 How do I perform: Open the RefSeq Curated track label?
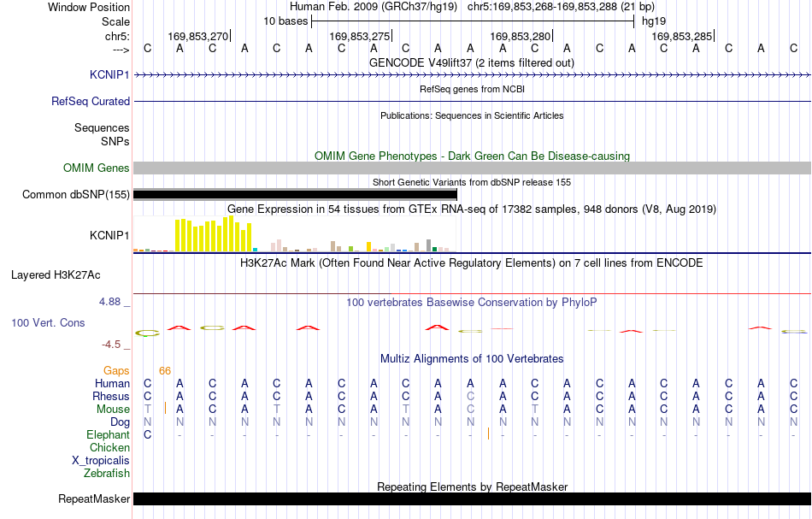(x=90, y=101)
